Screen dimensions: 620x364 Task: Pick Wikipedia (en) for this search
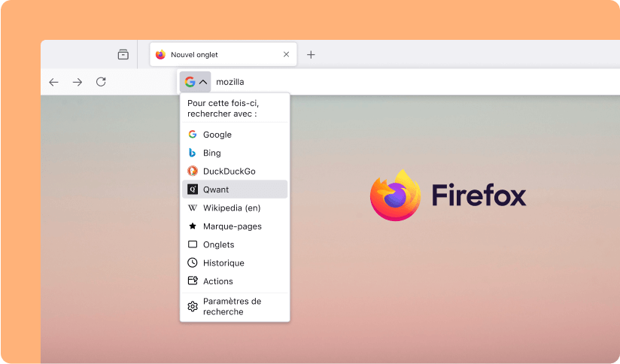point(235,208)
